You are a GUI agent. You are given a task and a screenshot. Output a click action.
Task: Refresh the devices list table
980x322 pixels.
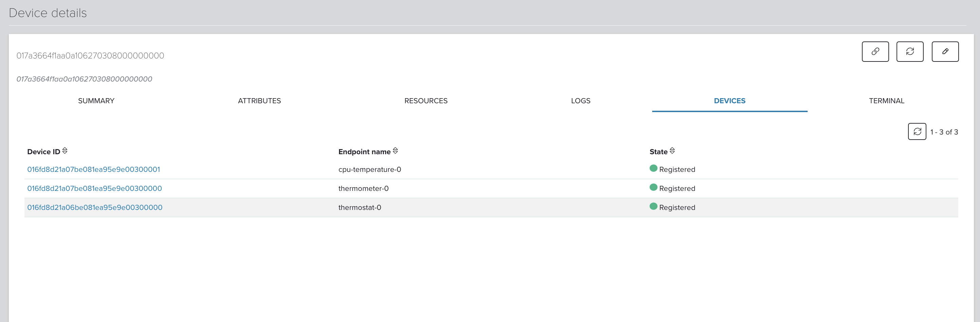coord(917,132)
